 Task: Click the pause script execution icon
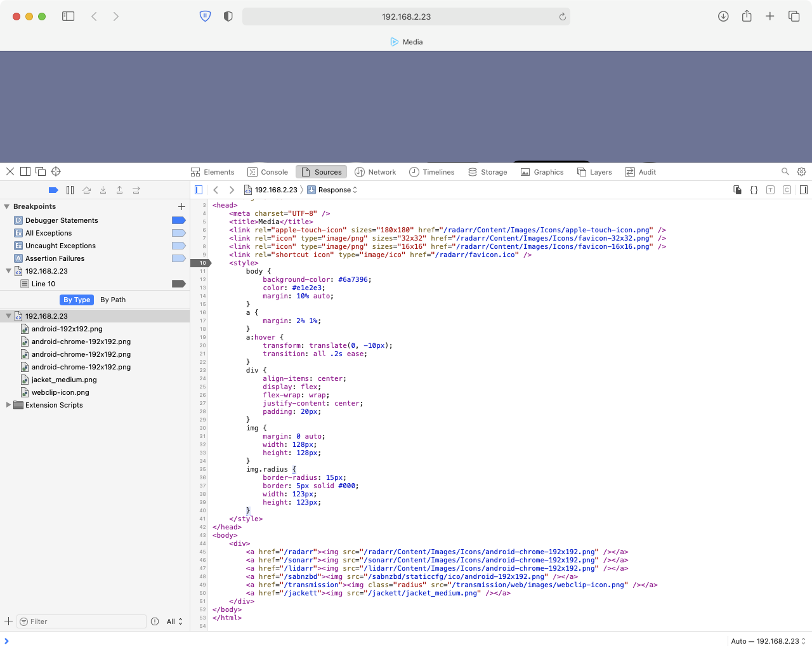coord(70,190)
